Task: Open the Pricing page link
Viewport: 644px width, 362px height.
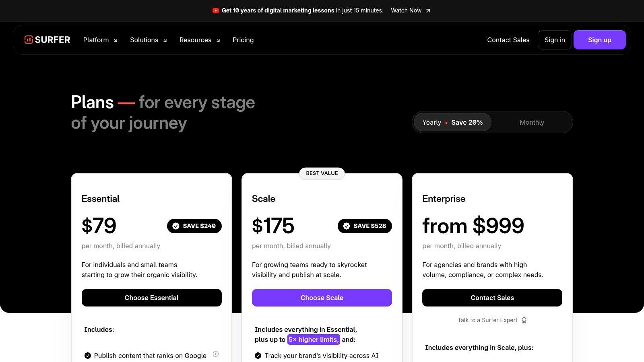Action: click(243, 40)
